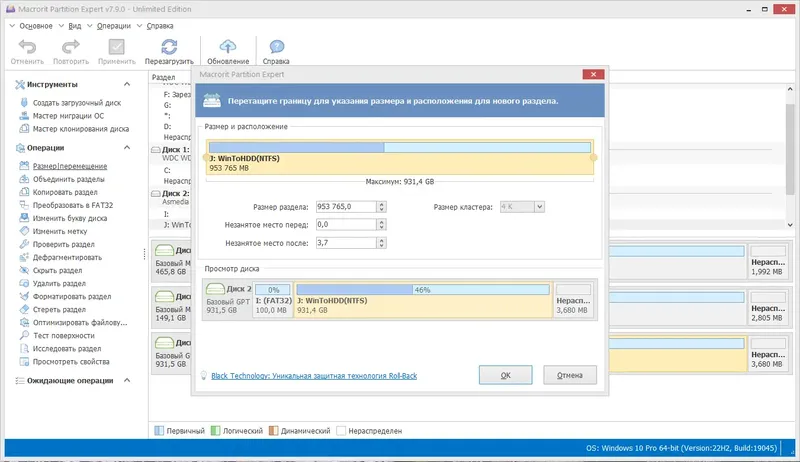Click the Незанятое место после field
800x462 pixels.
346,243
